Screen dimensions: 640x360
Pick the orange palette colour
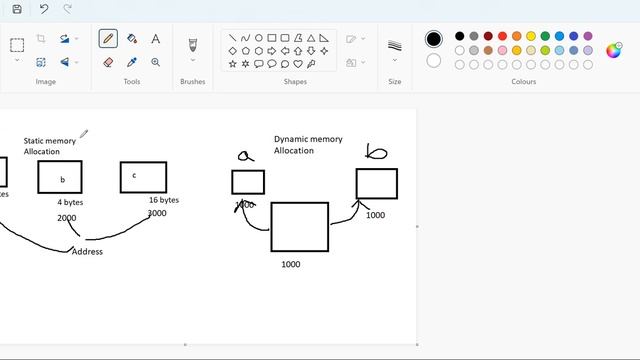click(x=517, y=36)
